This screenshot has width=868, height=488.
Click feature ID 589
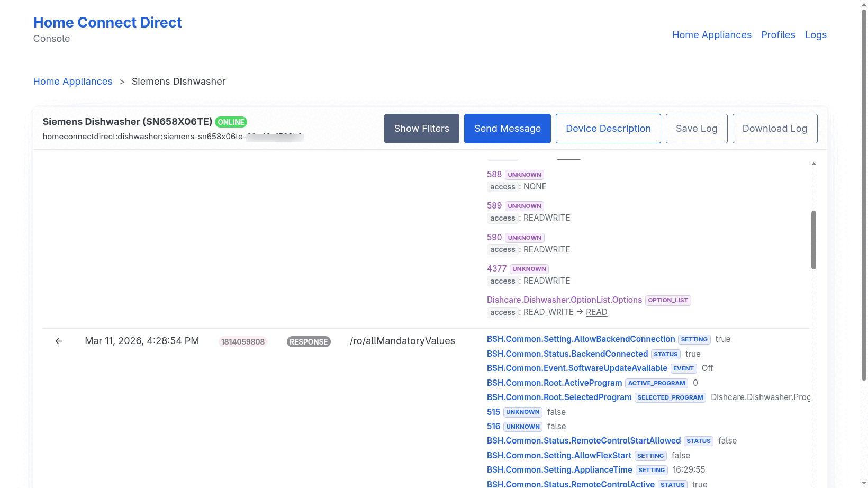494,205
